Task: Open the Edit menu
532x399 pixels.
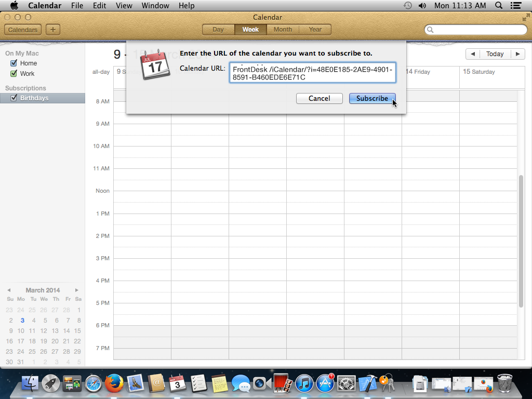Action: [99, 5]
